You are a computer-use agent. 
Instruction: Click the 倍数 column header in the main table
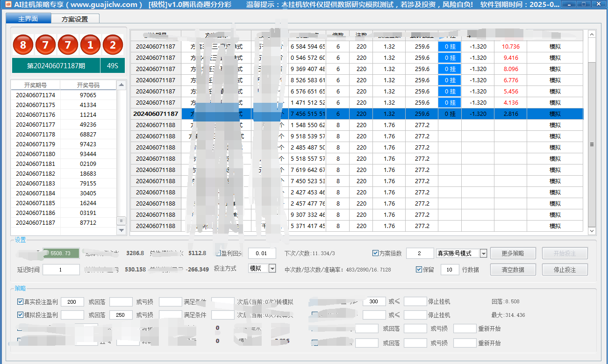pos(338,36)
